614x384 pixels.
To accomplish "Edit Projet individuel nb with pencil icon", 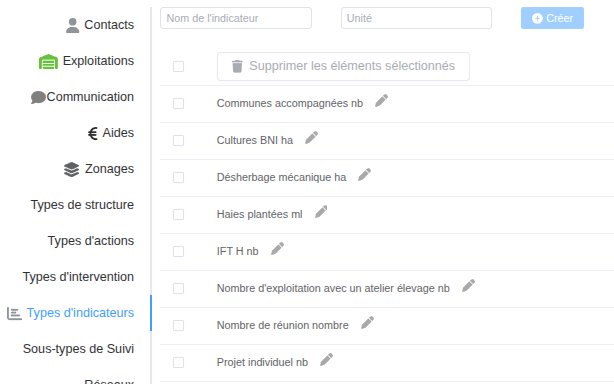I will tap(327, 360).
